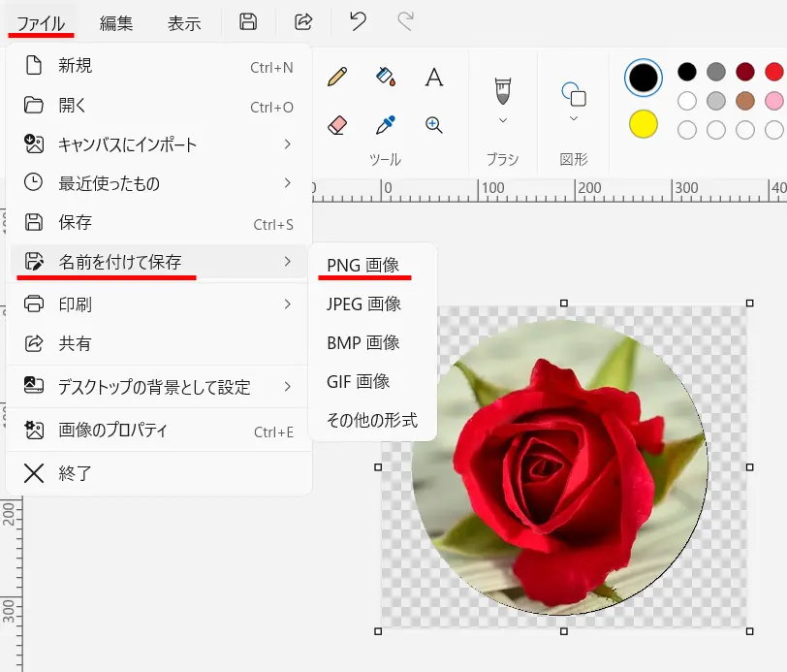Select 開く in the file menu
Screen dimensions: 787x672
coord(159,106)
